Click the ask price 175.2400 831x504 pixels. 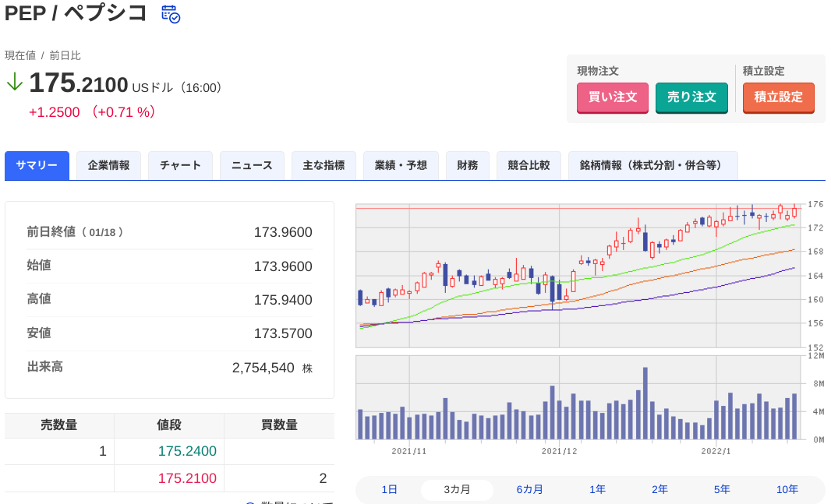[x=187, y=451]
